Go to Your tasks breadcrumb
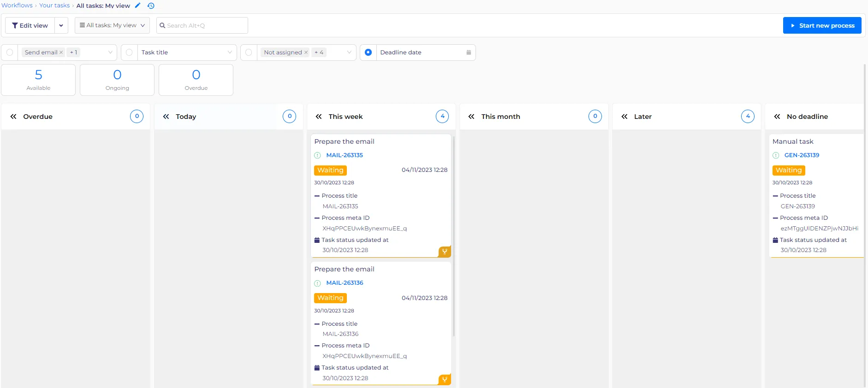Screen dimensions: 868x388 [x=54, y=6]
